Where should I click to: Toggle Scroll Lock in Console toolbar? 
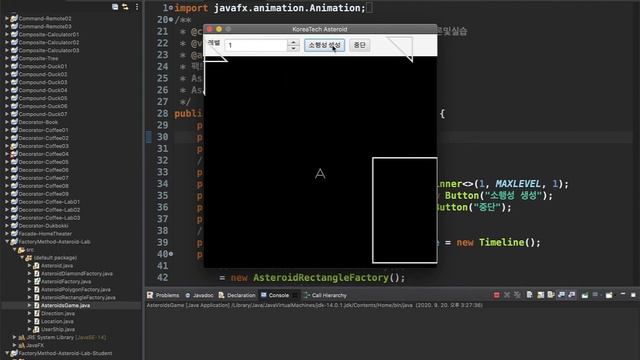coord(540,295)
